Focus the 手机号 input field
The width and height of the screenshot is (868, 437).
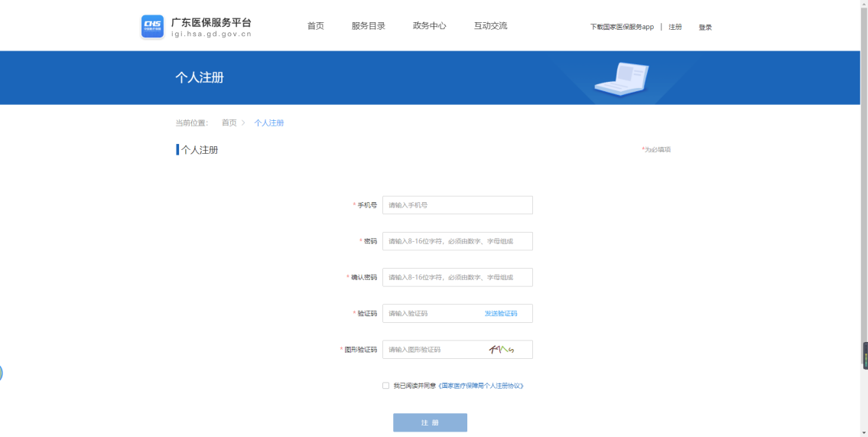pyautogui.click(x=457, y=205)
